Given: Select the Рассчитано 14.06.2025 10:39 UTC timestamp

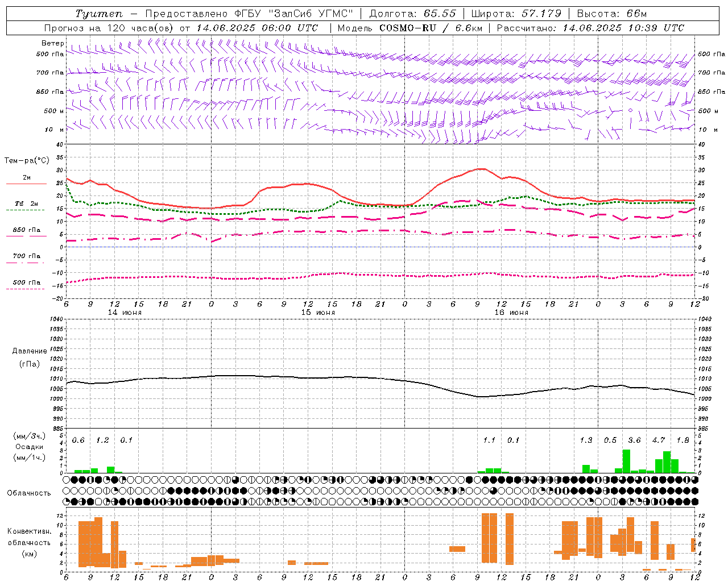Looking at the screenshot, I should 590,28.
